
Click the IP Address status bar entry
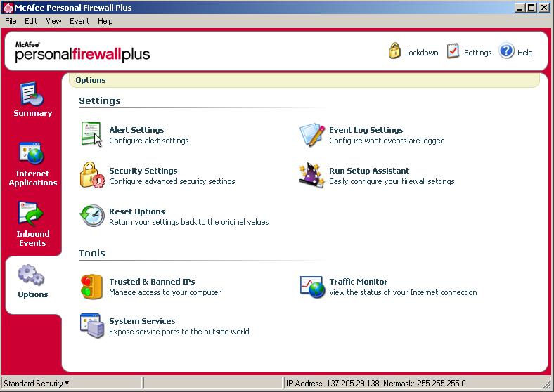(x=376, y=383)
